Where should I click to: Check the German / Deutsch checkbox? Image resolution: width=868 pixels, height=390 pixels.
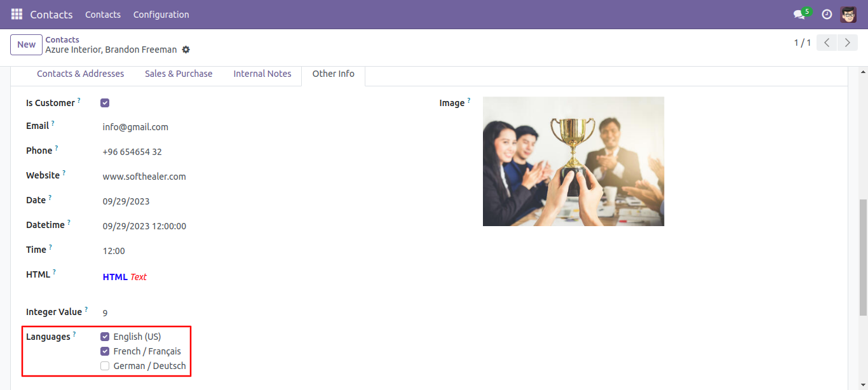[x=105, y=366]
